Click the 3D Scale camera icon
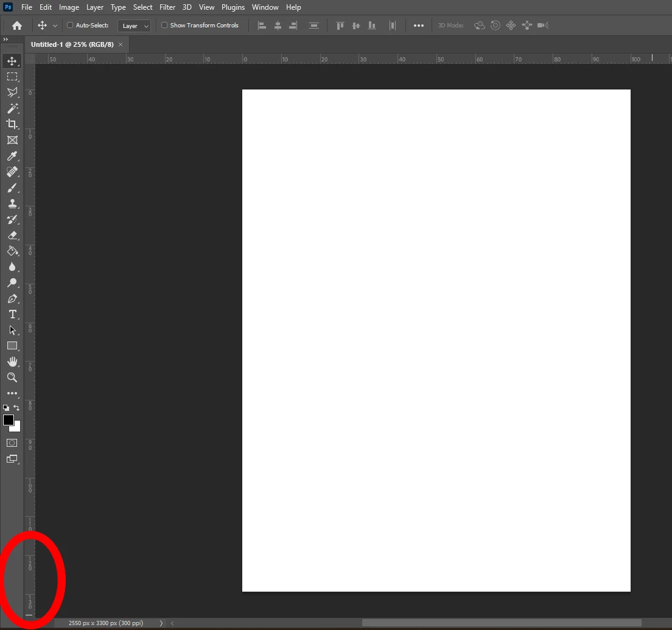The height and width of the screenshot is (630, 672). click(x=543, y=26)
